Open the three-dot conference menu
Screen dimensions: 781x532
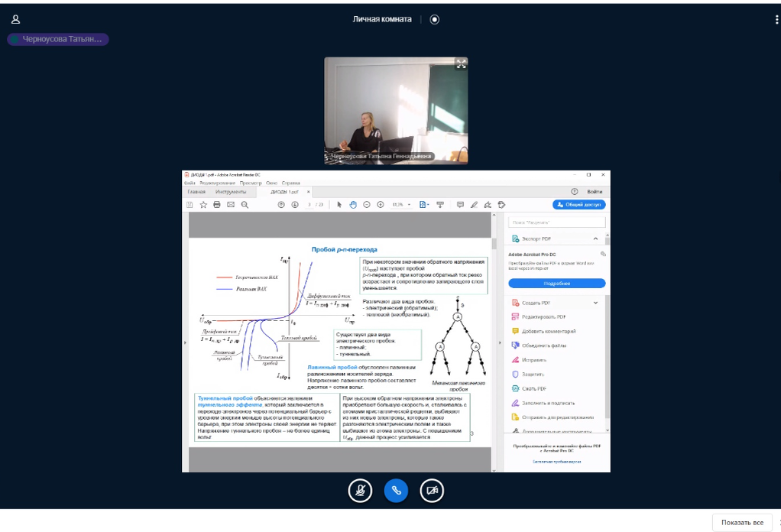776,19
